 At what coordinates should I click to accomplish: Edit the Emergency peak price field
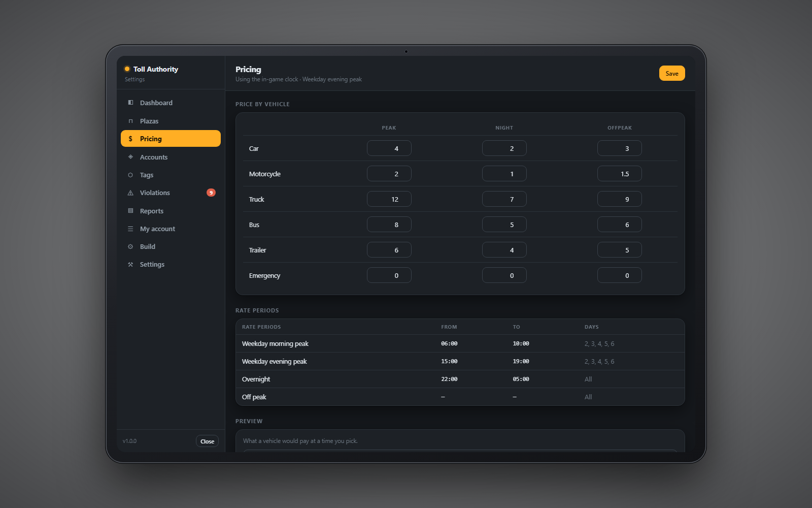(x=389, y=275)
